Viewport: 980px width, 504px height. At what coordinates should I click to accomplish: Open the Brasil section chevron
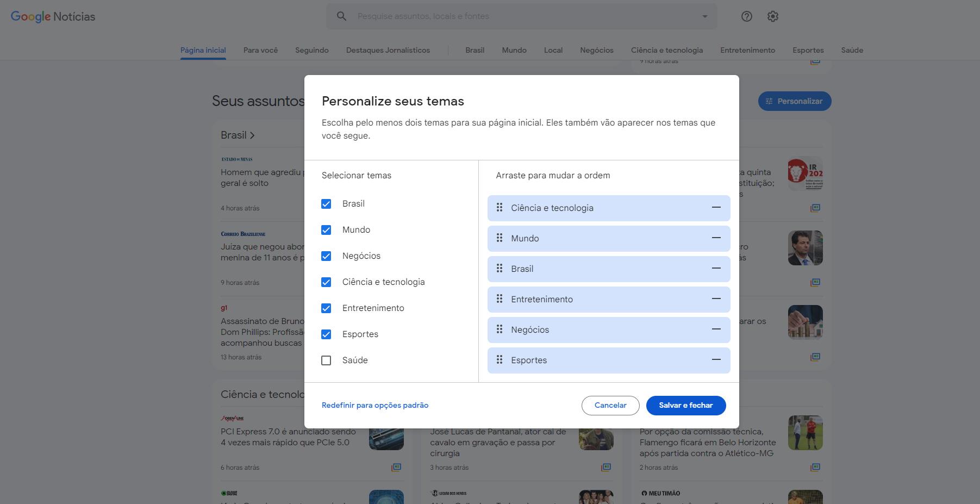(x=252, y=135)
